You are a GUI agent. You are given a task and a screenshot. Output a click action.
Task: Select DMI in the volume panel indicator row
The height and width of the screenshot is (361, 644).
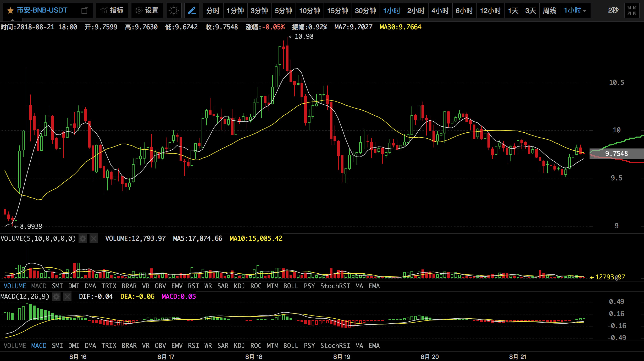click(74, 286)
